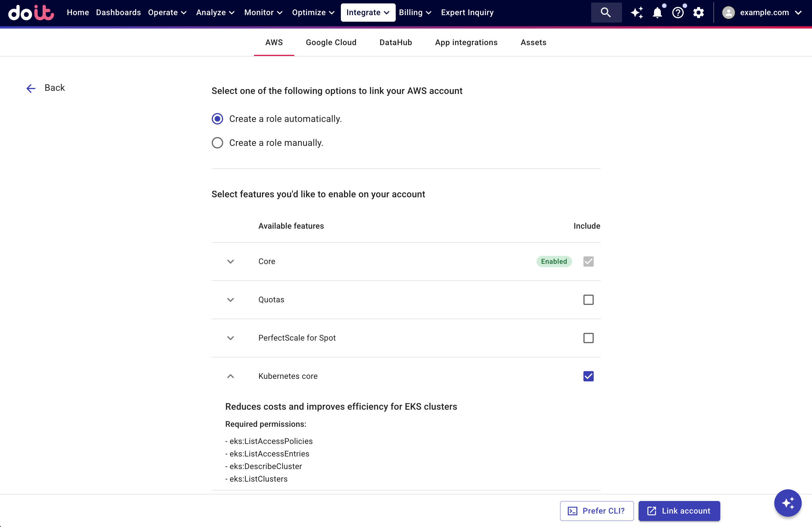Expand the Quotas feature row
This screenshot has height=527, width=812.
(x=231, y=300)
